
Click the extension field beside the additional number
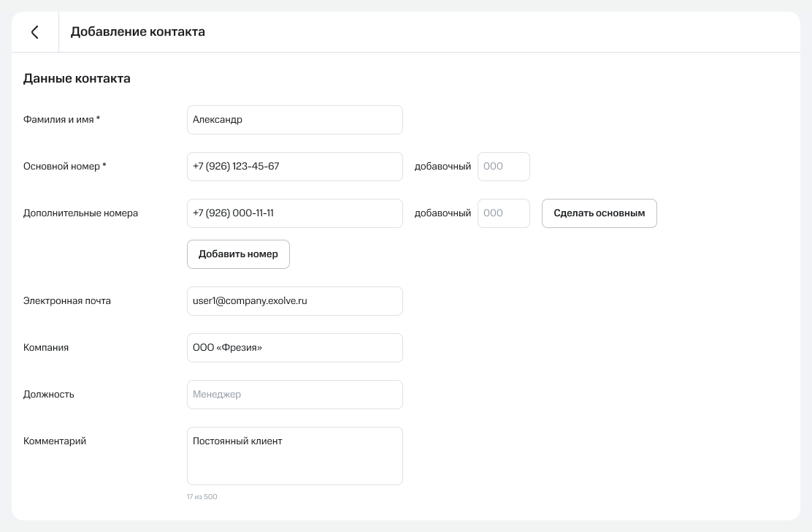[x=503, y=213]
